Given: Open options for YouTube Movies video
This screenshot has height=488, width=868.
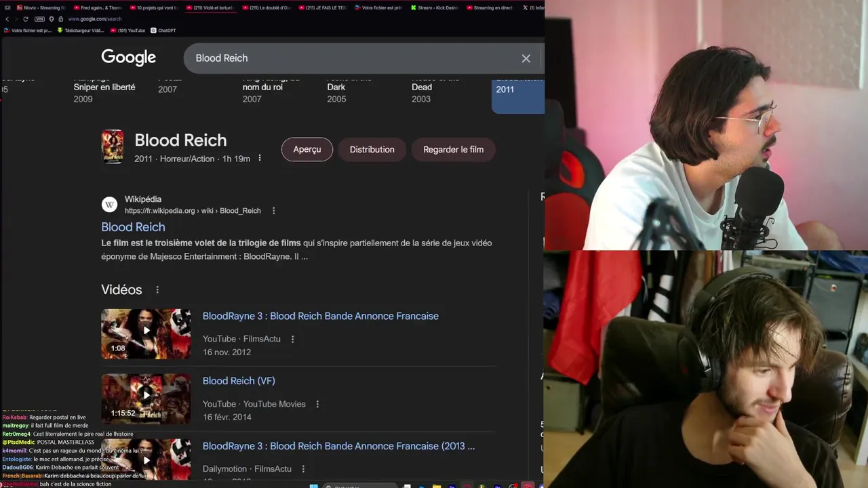Looking at the screenshot, I should tap(317, 404).
